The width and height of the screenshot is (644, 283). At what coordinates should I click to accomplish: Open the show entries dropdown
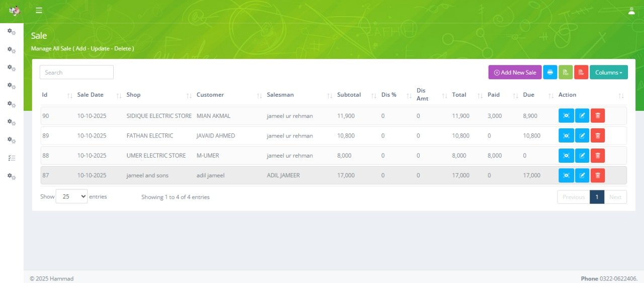[71, 196]
